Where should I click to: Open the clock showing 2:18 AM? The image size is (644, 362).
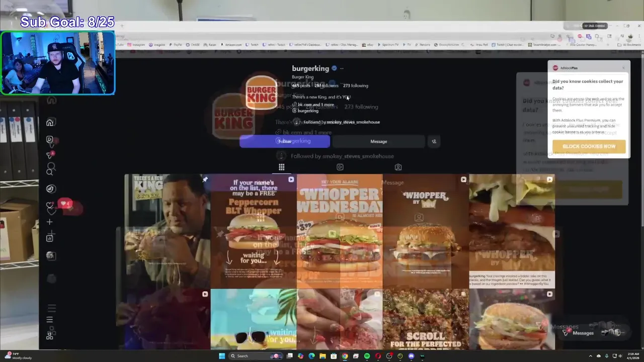(632, 356)
